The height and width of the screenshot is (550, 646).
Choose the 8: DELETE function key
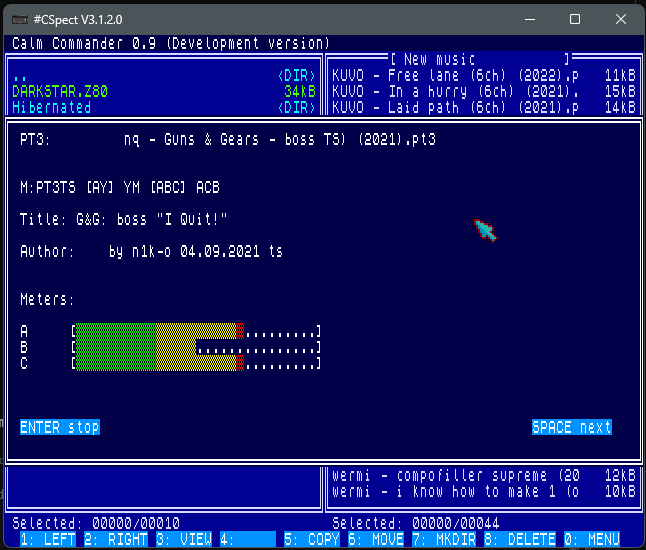(x=520, y=539)
